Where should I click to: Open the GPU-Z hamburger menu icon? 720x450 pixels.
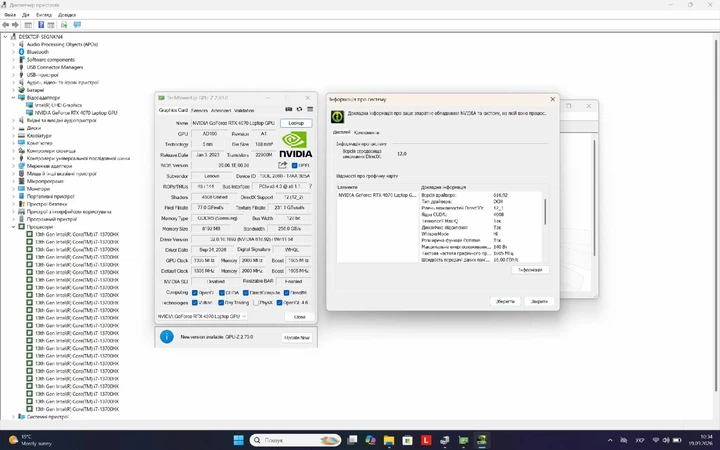click(310, 109)
